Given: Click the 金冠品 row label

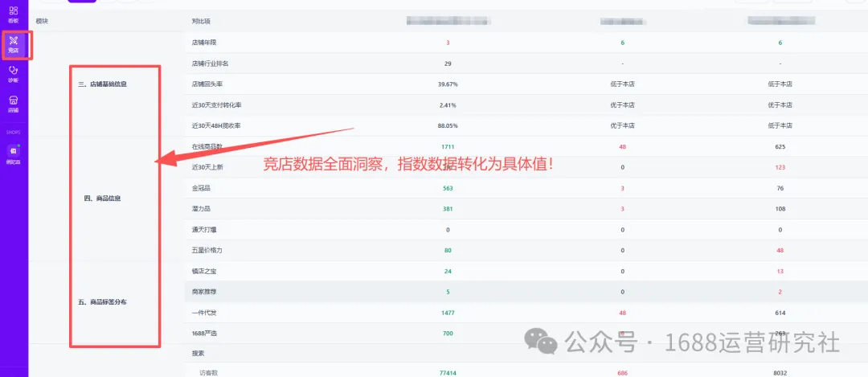Looking at the screenshot, I should click(x=201, y=188).
